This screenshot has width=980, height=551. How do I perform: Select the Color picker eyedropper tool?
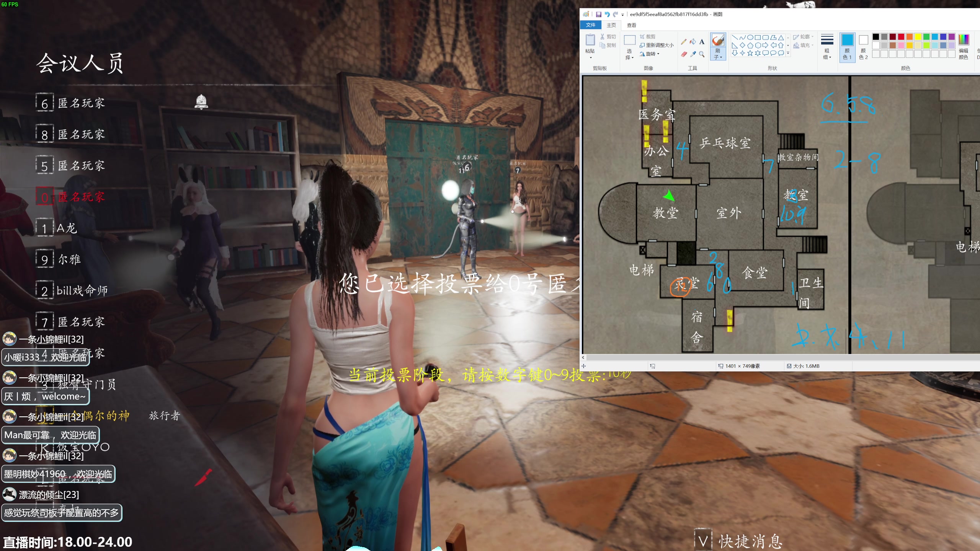[693, 54]
